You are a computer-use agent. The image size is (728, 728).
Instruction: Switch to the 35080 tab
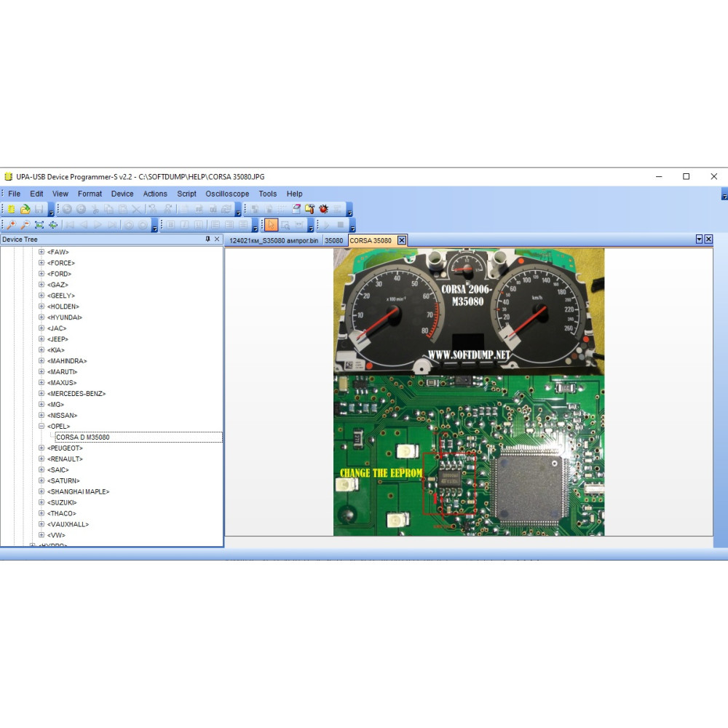[334, 240]
